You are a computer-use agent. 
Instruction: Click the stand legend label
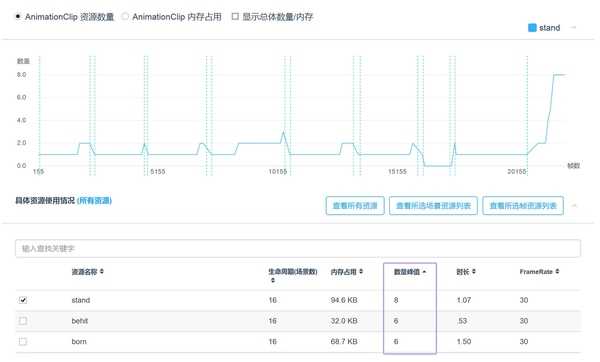(549, 28)
